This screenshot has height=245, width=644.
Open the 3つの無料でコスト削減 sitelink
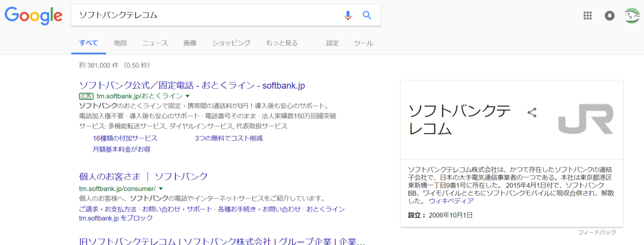229,138
